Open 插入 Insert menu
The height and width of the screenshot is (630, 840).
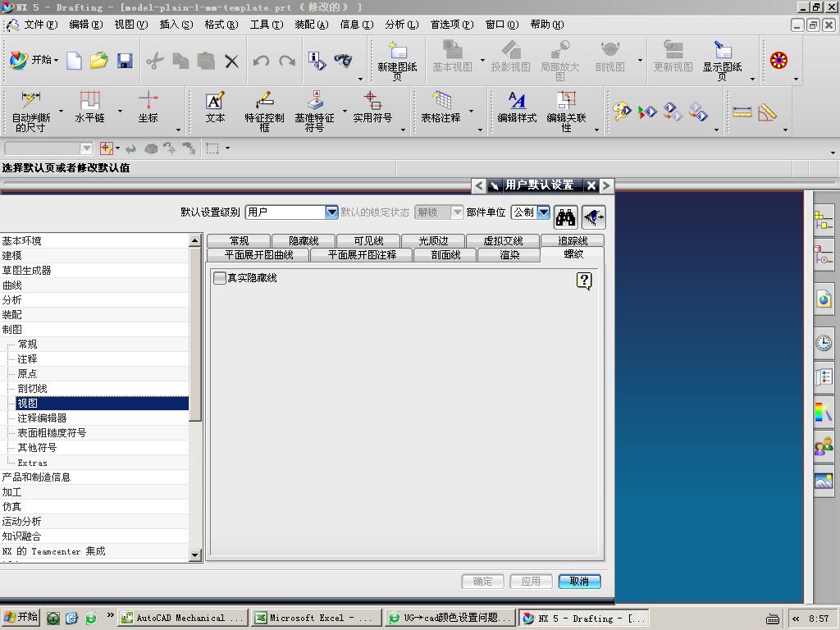pyautogui.click(x=176, y=25)
